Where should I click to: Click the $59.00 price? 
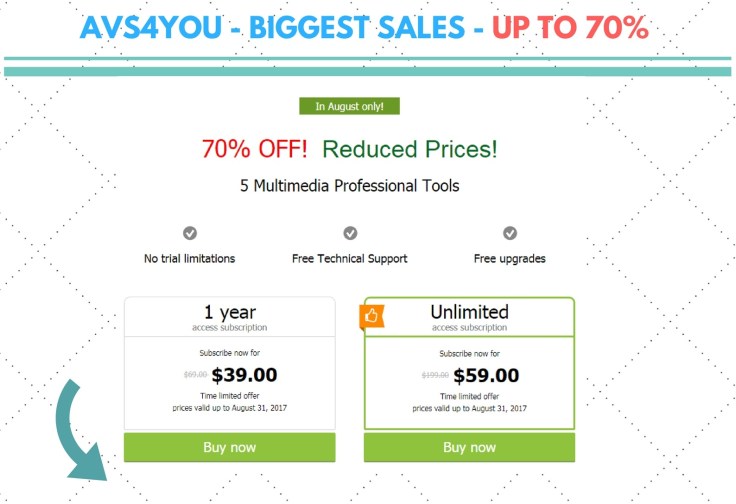[x=486, y=376]
